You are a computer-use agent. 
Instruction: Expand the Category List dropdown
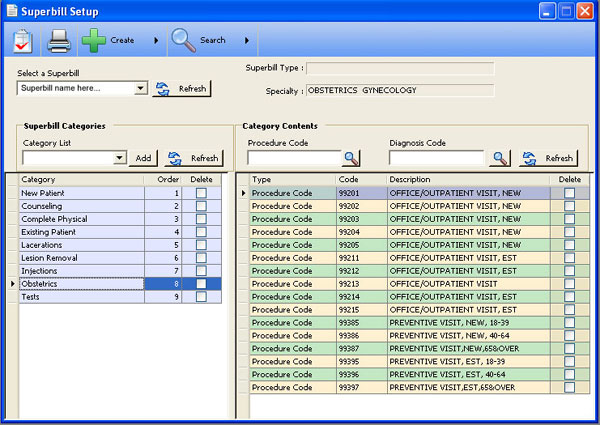[120, 158]
